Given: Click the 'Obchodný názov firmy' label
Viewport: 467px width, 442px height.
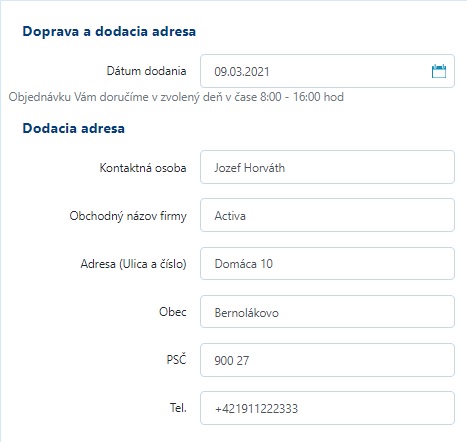Looking at the screenshot, I should (x=128, y=216).
